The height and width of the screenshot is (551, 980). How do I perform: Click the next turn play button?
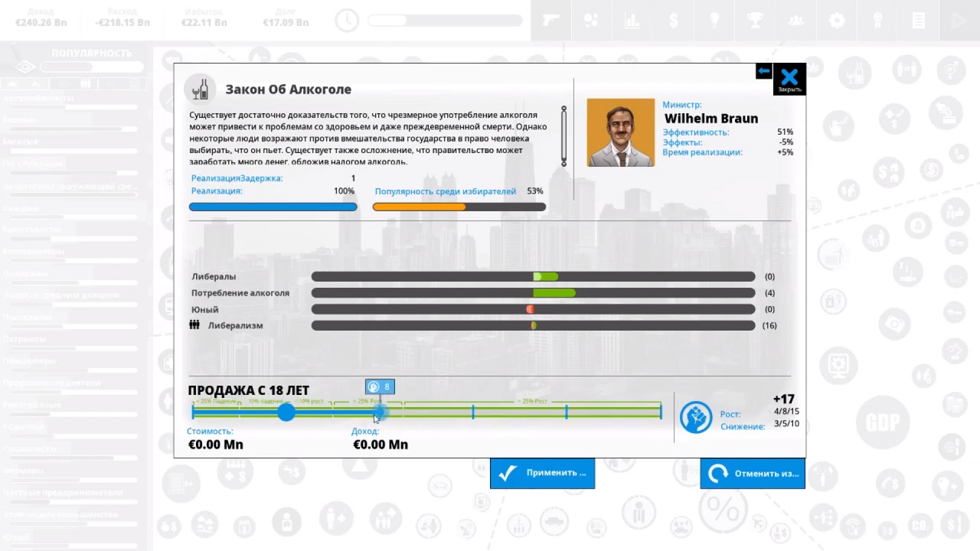point(959,21)
